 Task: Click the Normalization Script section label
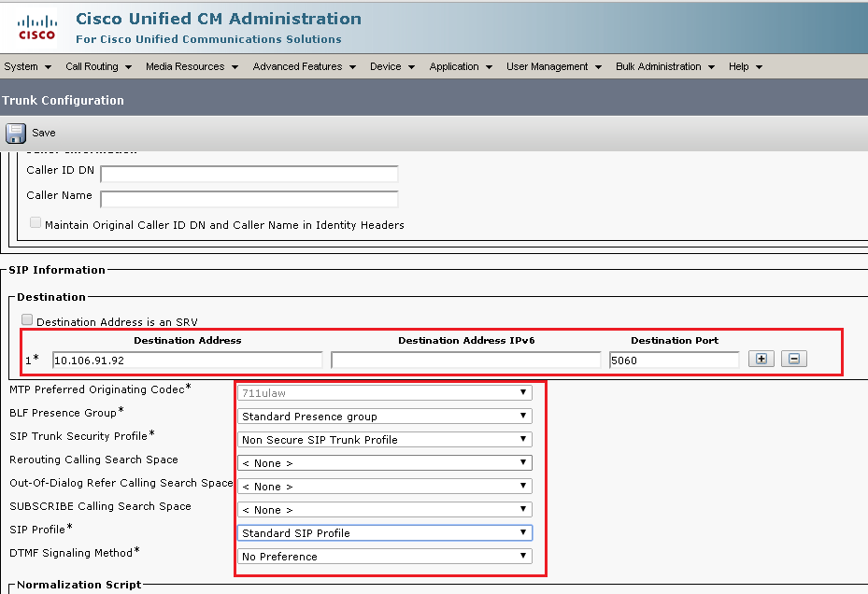point(79,585)
